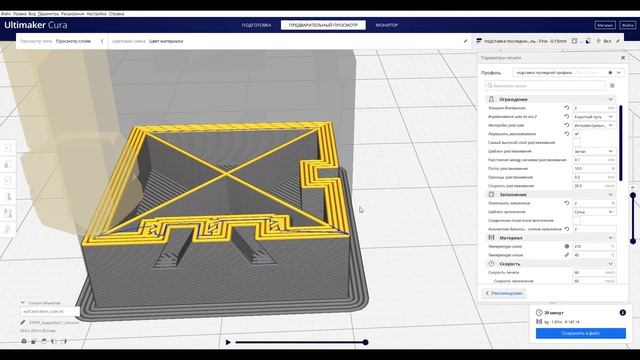
Task: Click the simulation path slider handle
Action: coord(365,342)
